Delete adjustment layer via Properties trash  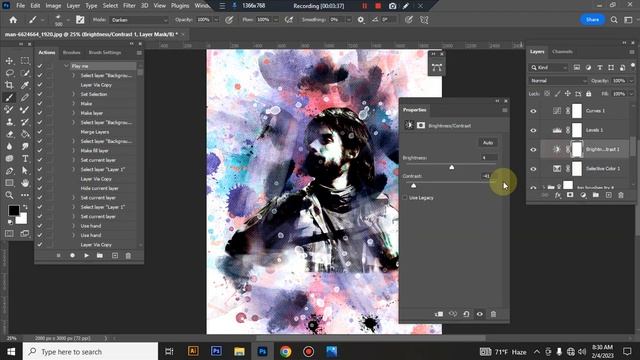(493, 314)
